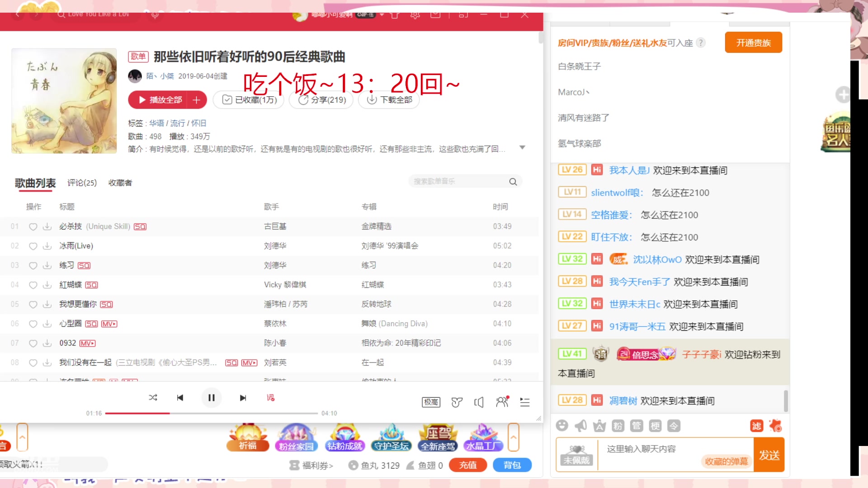Expand left activity panel up chevron
The height and width of the screenshot is (488, 868).
pos(22,437)
